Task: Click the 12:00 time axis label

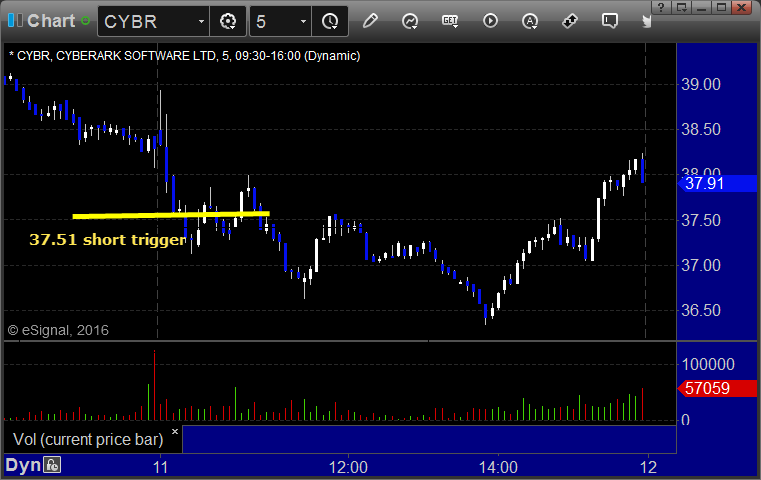Action: (348, 467)
